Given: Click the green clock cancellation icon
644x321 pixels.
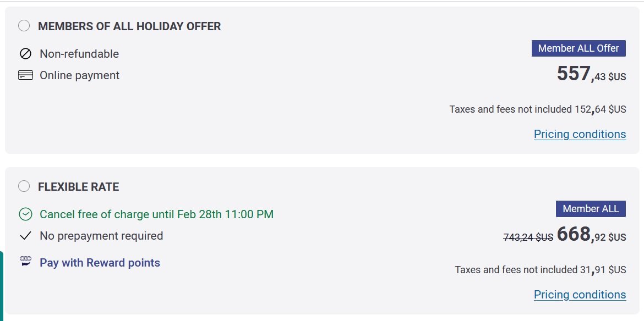Looking at the screenshot, I should [25, 214].
